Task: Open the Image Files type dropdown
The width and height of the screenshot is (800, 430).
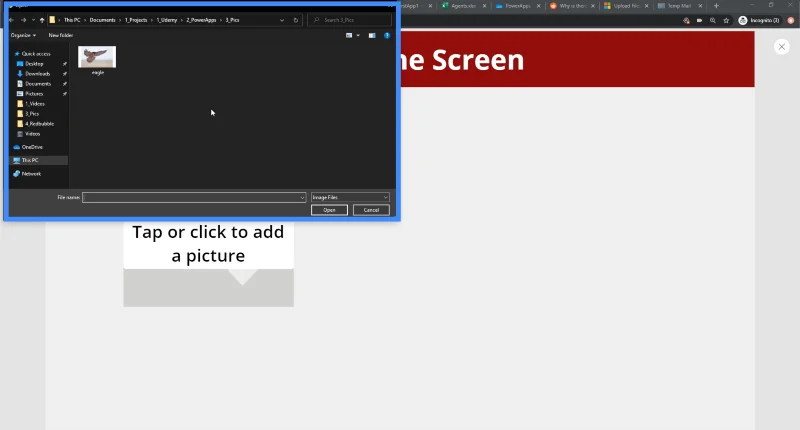Action: pos(351,197)
